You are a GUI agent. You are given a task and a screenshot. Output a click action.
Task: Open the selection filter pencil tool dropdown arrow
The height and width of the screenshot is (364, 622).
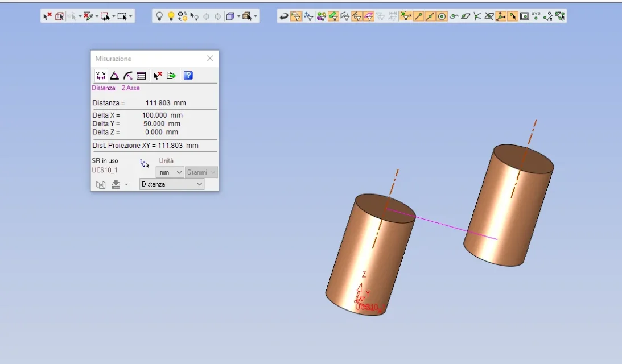click(96, 16)
